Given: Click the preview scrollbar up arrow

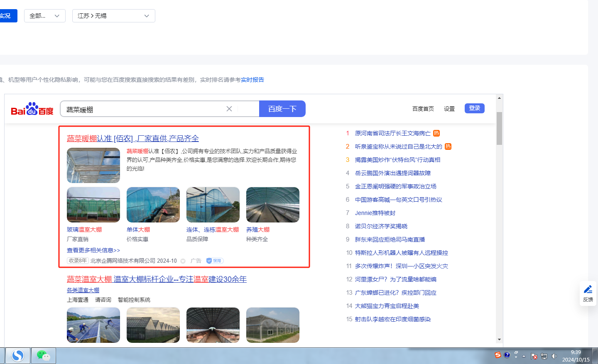Looking at the screenshot, I should click(499, 98).
